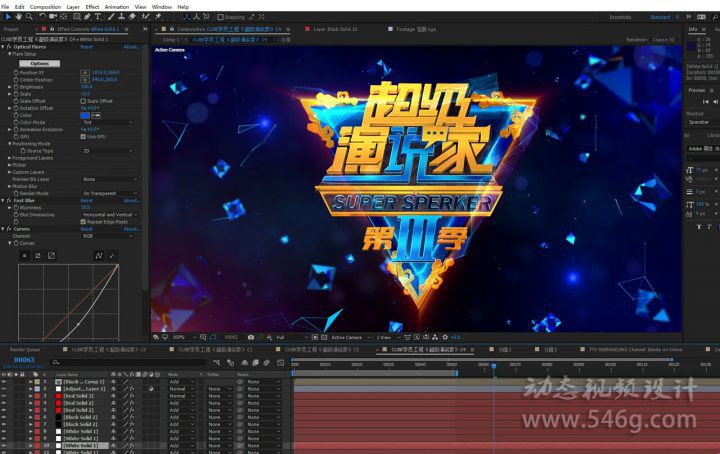Toggle Repeat Edge Pixels checkbox
Image resolution: width=720 pixels, height=454 pixels.
(83, 221)
